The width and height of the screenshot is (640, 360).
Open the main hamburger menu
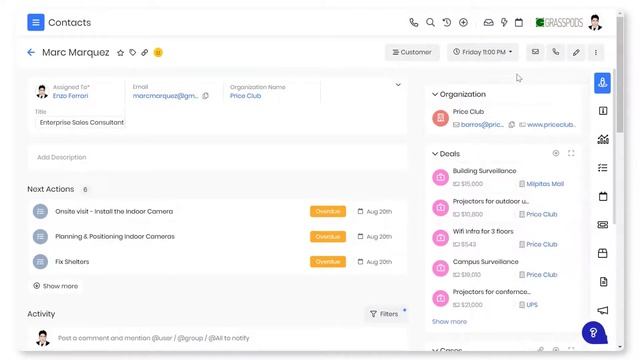(x=36, y=22)
